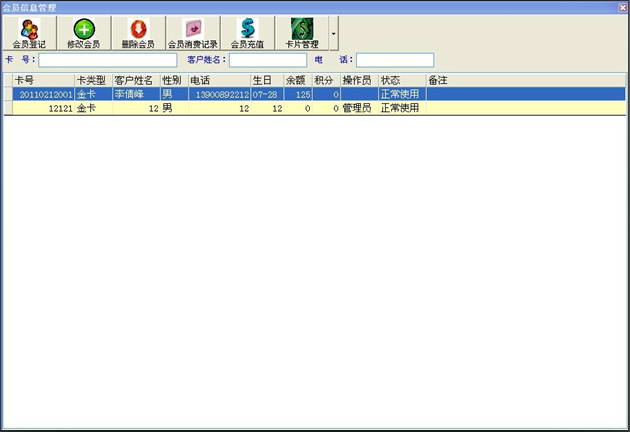The height and width of the screenshot is (432, 630).
Task: Select card number 12121 cell
Action: pyautogui.click(x=43, y=108)
